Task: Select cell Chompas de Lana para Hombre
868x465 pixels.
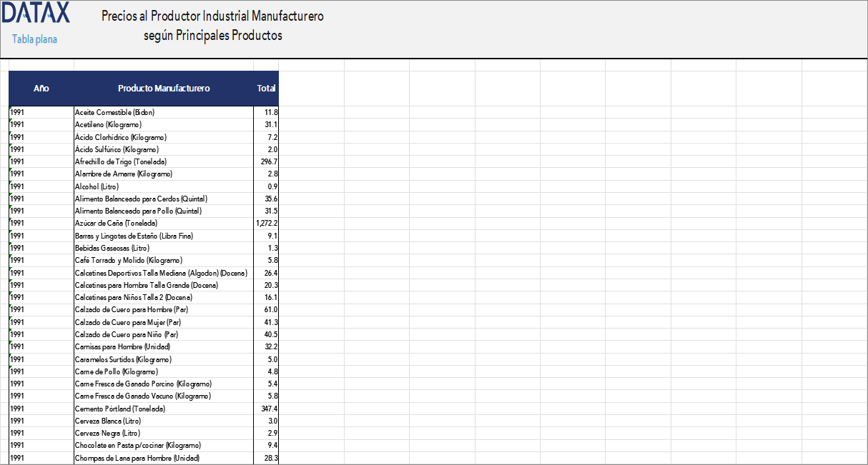Action: [164, 458]
